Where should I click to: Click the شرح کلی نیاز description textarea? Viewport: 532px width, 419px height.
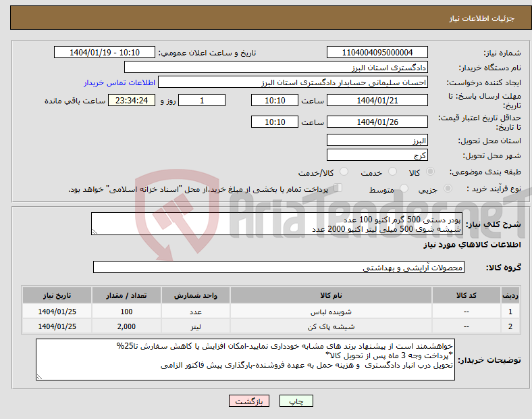[x=277, y=224]
